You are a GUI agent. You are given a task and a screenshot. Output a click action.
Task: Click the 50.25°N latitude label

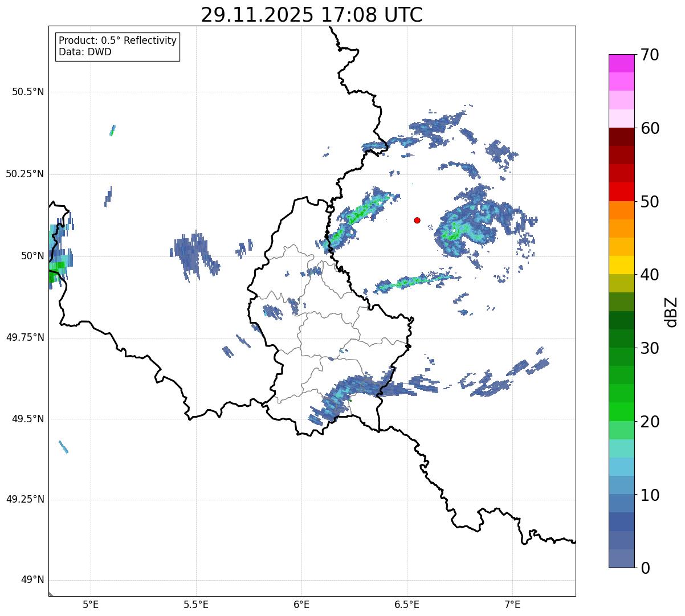coord(25,174)
